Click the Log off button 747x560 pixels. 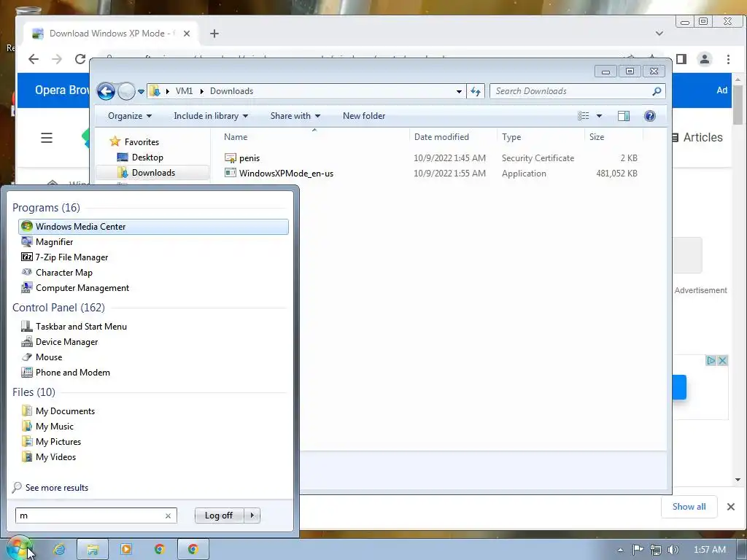point(219,516)
